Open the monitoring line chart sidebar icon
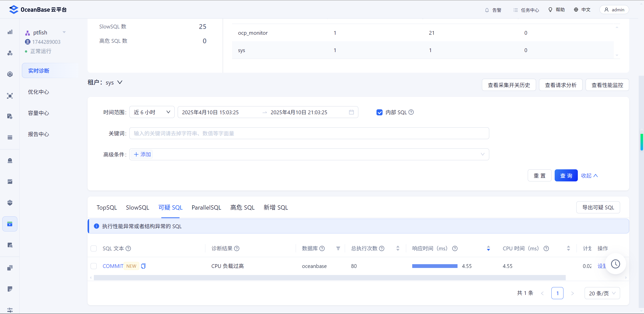This screenshot has height=314, width=644. [x=10, y=181]
